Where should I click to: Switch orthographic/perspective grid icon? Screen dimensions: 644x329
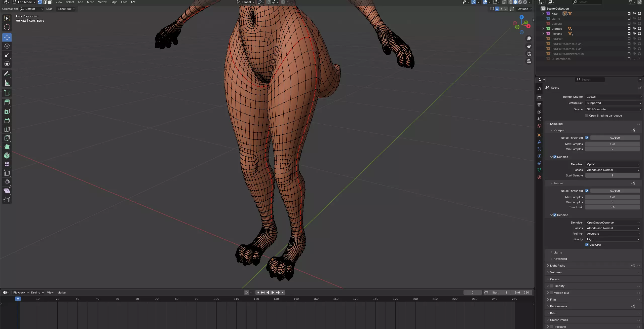[x=529, y=61]
